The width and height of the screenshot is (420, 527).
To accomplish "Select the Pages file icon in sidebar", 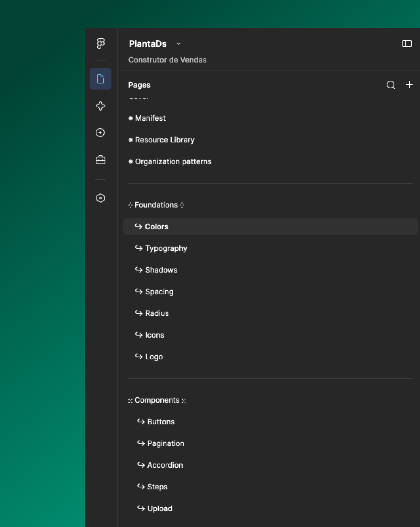I will pyautogui.click(x=101, y=79).
